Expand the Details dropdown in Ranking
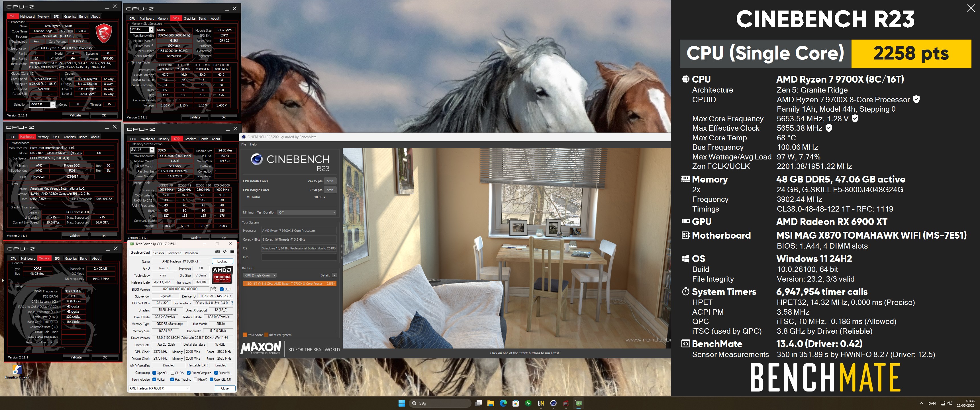 click(x=334, y=275)
